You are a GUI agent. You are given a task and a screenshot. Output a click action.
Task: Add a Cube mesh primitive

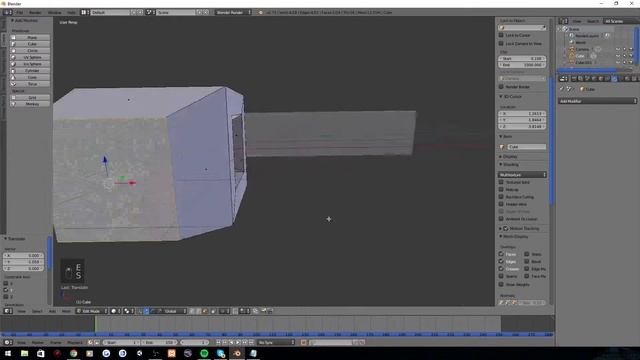[x=30, y=44]
